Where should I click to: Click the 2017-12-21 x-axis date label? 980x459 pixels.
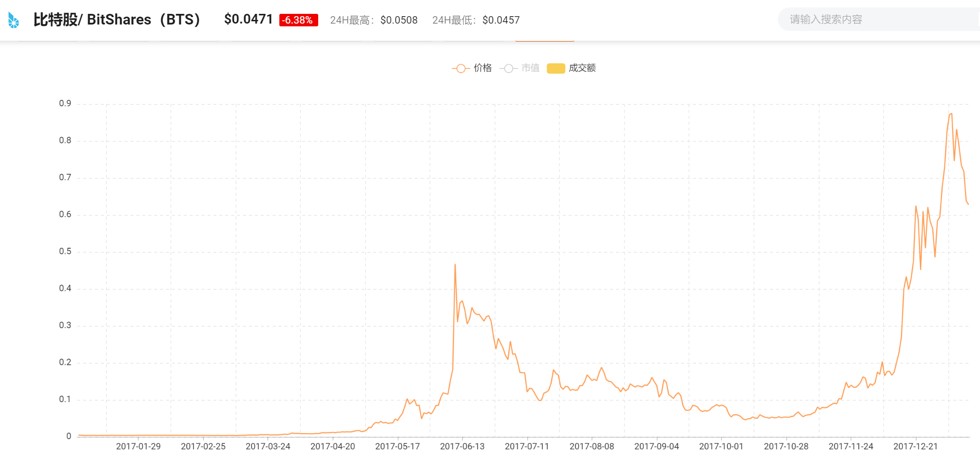(915, 447)
